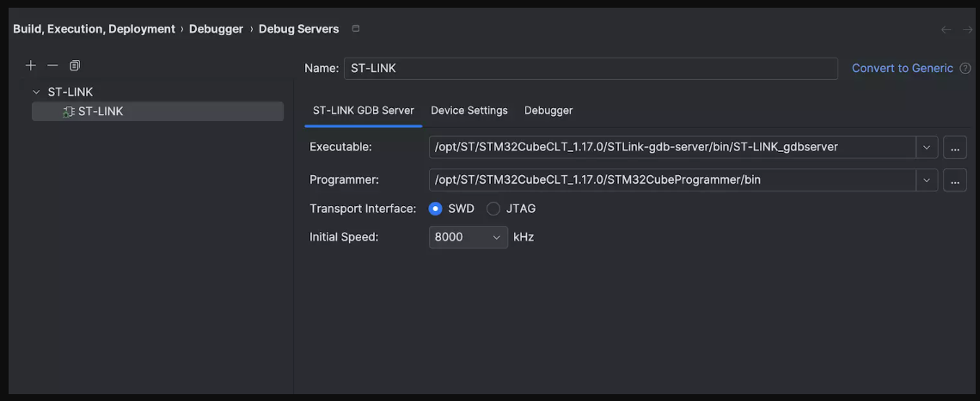This screenshot has width=980, height=401.
Task: Select the JTAG transport interface
Action: tap(493, 209)
